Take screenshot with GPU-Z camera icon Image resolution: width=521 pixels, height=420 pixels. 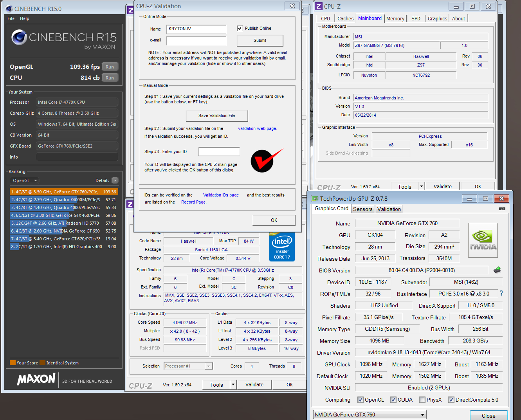click(502, 209)
